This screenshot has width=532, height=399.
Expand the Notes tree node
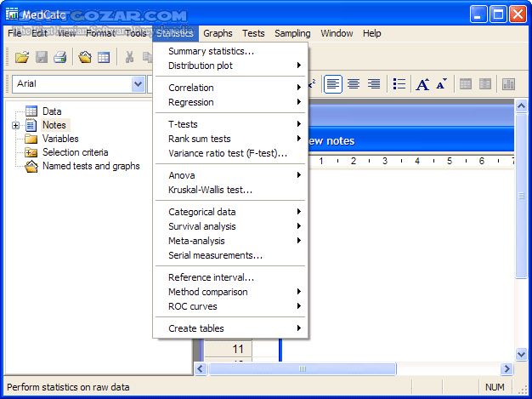[16, 125]
